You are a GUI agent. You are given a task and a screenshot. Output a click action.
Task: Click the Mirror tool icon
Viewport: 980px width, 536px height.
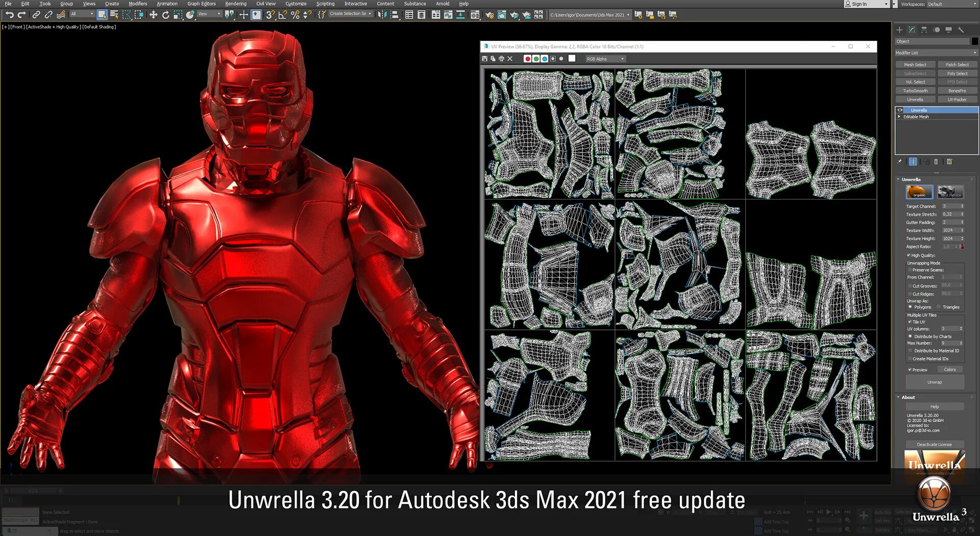[382, 15]
